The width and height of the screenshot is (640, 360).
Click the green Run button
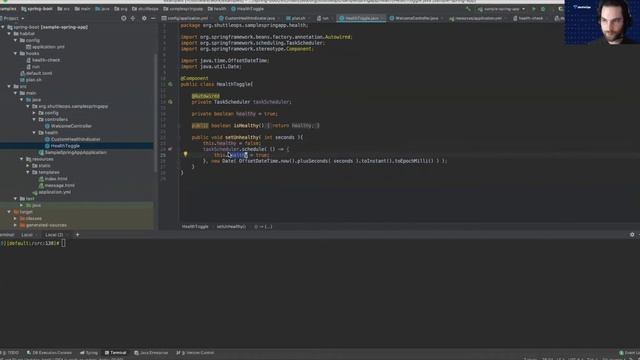[533, 9]
